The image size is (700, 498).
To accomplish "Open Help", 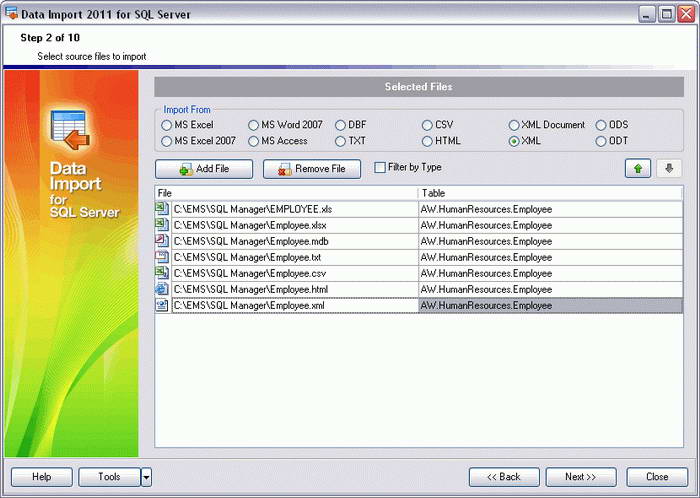I will pos(42,477).
